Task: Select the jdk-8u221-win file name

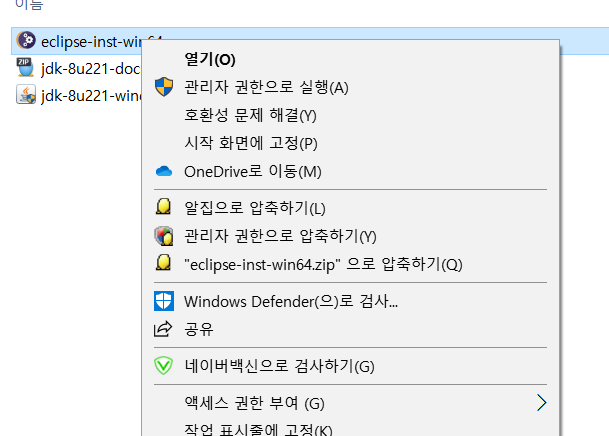Action: (91, 96)
